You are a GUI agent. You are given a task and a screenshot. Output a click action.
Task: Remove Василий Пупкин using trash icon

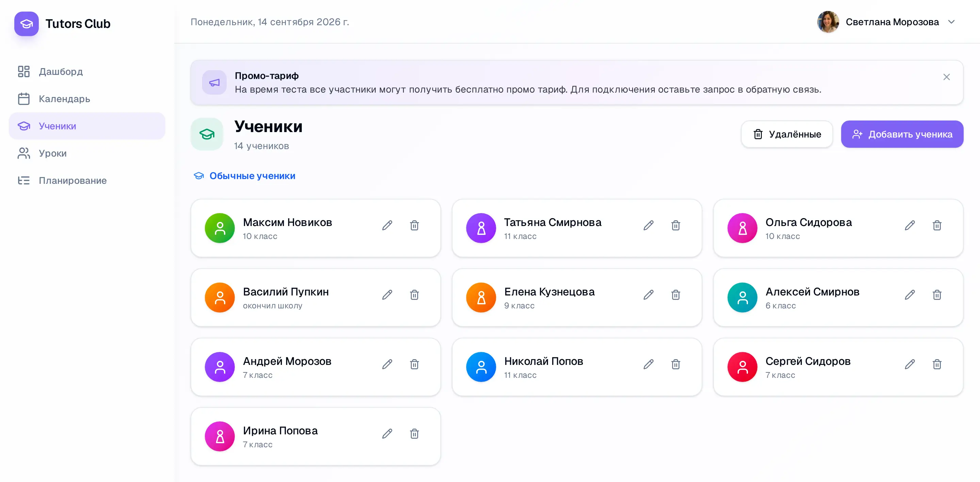pos(414,295)
